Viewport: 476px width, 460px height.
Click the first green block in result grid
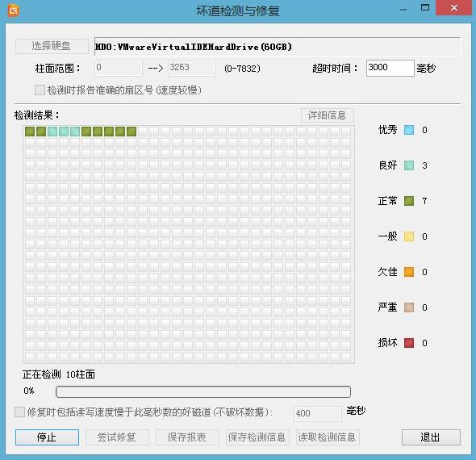[30, 132]
